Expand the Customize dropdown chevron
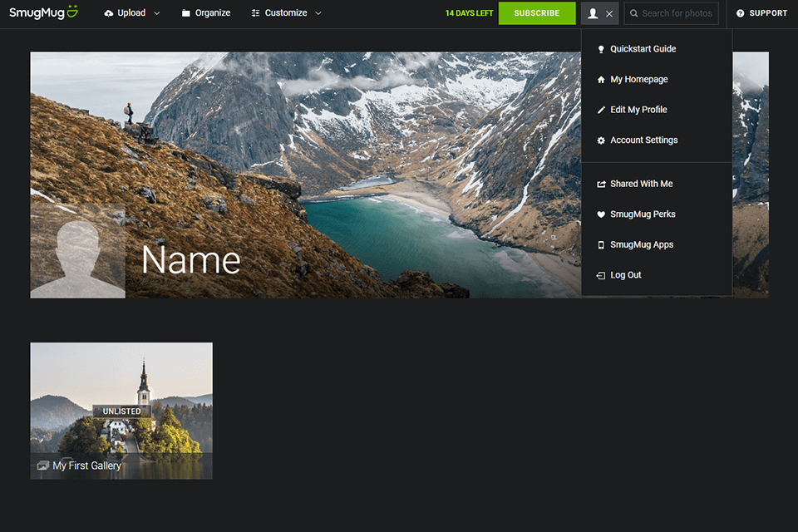 (318, 13)
